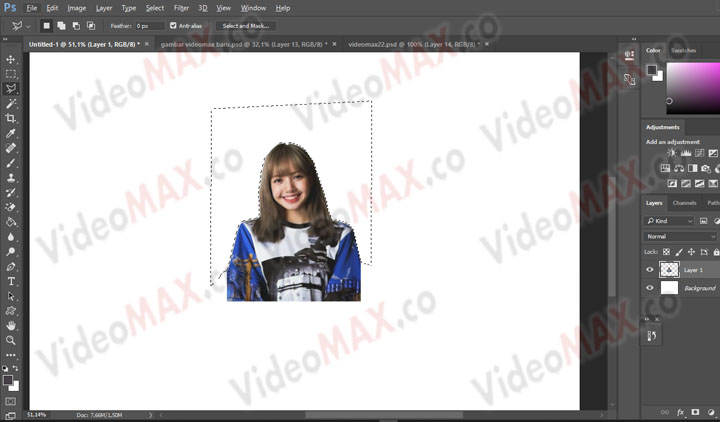This screenshot has width=720, height=422.
Task: Select the Rectangular Marquee tool
Action: [x=11, y=74]
